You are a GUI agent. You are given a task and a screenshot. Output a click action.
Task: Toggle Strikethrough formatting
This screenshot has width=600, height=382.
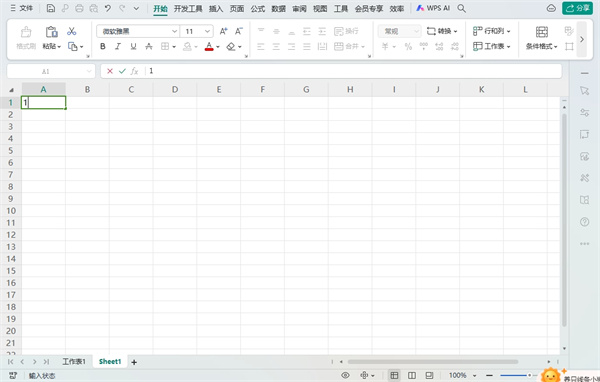(x=149, y=46)
